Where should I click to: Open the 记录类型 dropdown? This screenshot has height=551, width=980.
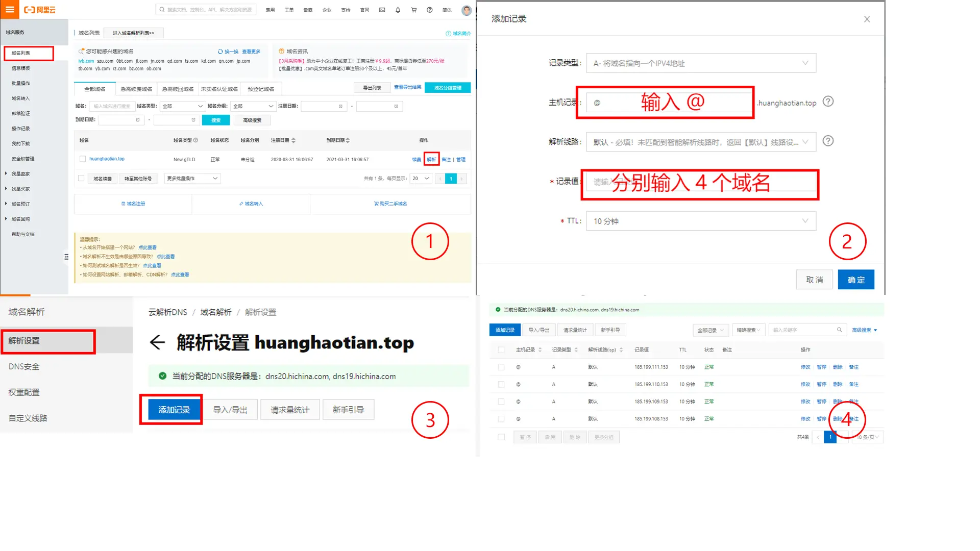point(700,63)
